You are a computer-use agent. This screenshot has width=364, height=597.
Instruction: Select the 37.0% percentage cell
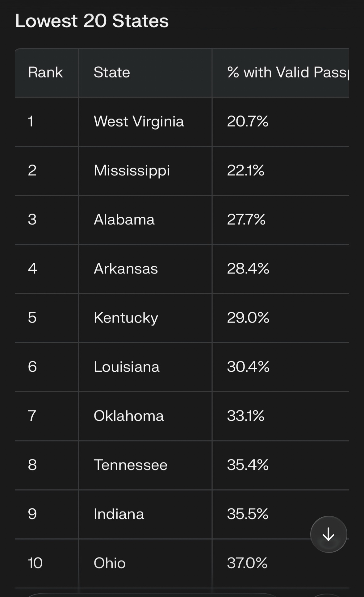pyautogui.click(x=247, y=563)
